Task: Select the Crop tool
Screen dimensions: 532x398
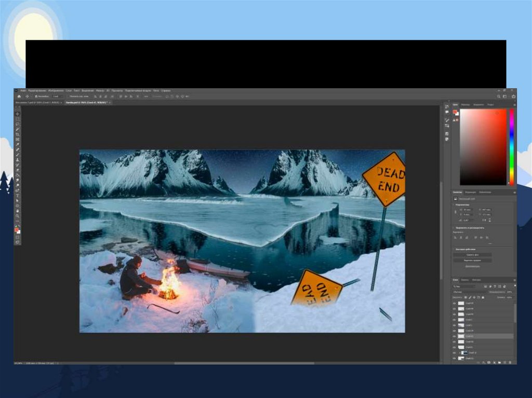Action: coord(17,134)
